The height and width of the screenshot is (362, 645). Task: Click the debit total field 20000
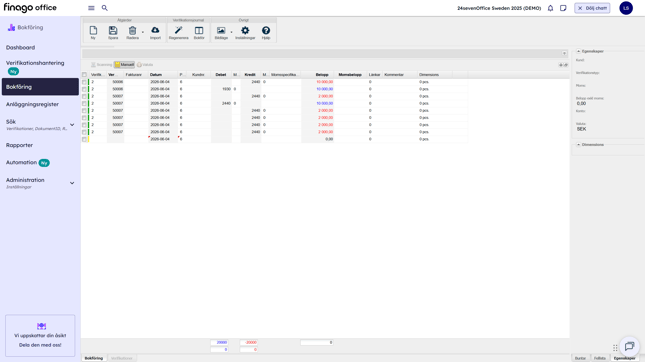tap(219, 342)
